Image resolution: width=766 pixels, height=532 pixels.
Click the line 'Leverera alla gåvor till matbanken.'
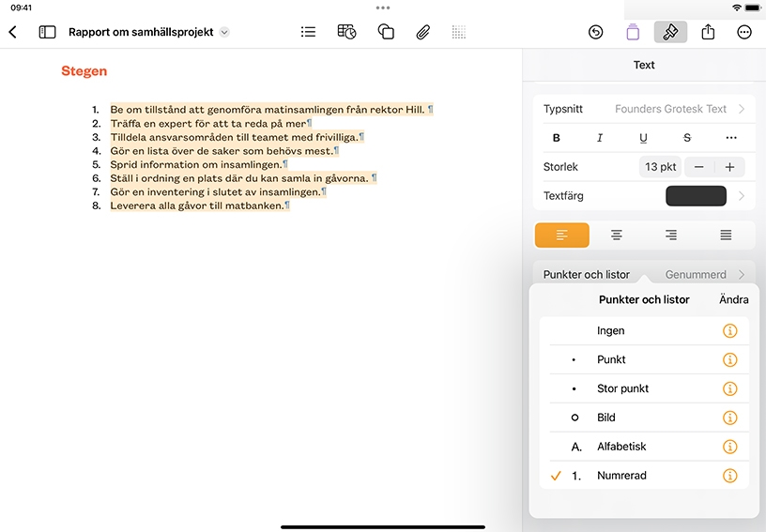pos(197,205)
